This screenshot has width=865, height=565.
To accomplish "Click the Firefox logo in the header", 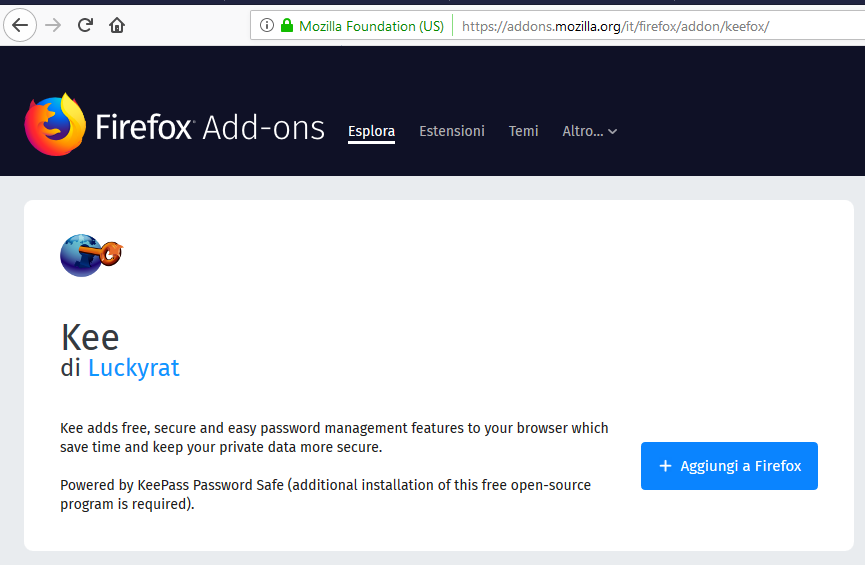I will [x=55, y=126].
